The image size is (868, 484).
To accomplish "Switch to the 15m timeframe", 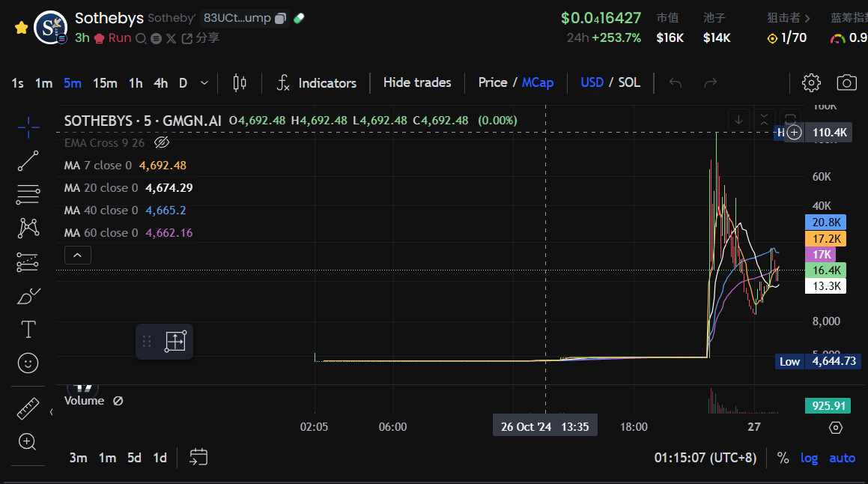I will (x=105, y=83).
